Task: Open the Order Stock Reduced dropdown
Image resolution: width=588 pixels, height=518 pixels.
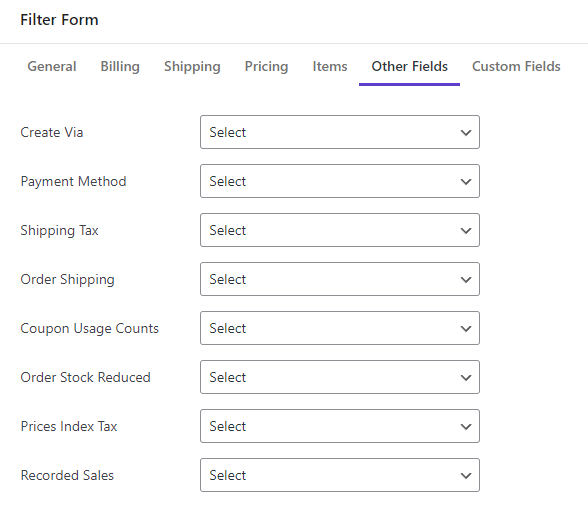Action: [340, 377]
